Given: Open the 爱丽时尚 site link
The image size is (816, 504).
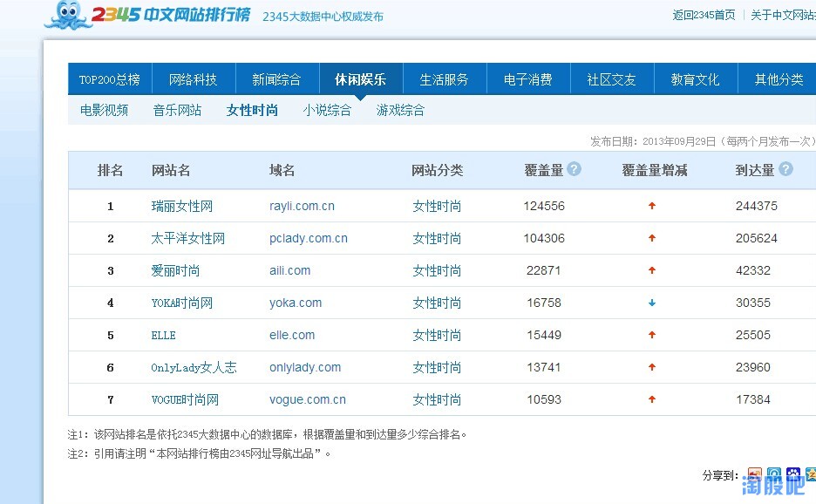Looking at the screenshot, I should (x=175, y=270).
